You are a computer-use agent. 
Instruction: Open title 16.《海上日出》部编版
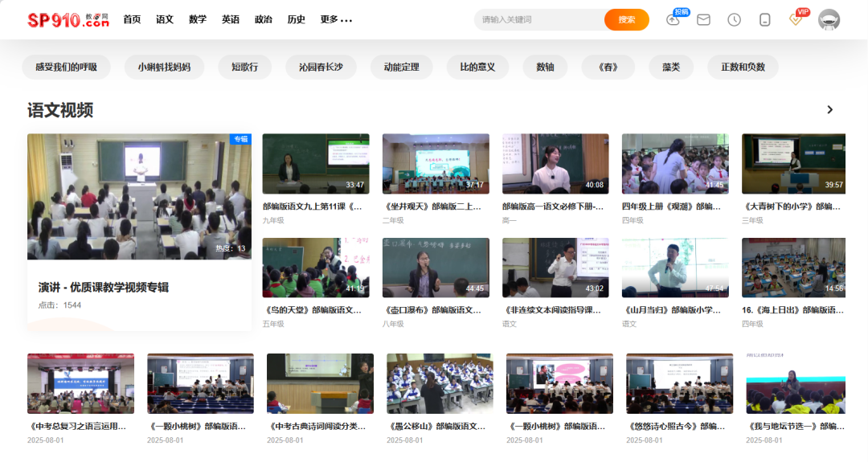point(792,310)
